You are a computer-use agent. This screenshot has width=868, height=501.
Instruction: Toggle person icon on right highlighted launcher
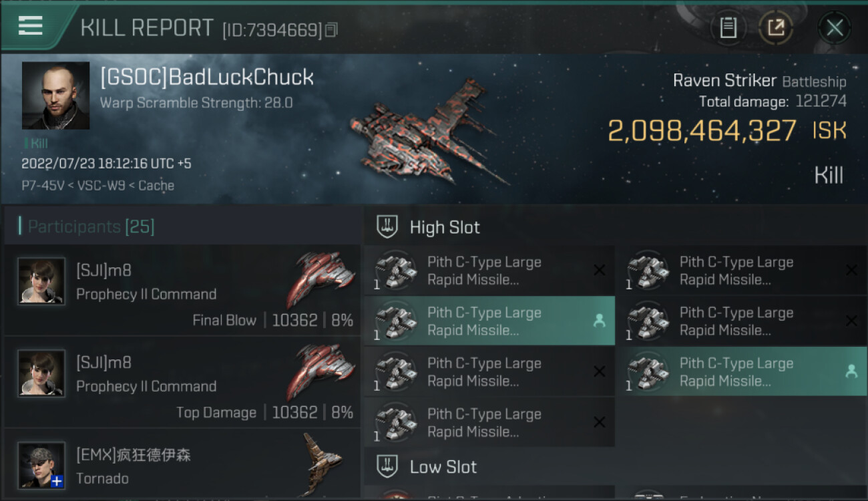coord(851,371)
